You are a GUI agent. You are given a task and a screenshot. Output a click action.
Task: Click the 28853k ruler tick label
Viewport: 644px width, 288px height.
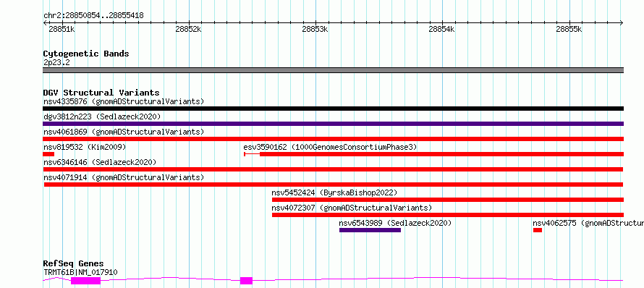[315, 29]
